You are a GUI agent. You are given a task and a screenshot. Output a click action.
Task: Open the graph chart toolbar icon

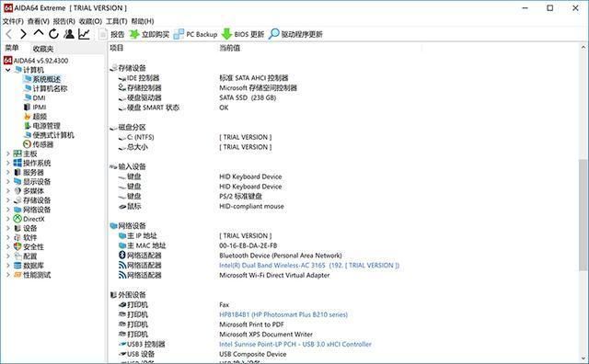[84, 34]
